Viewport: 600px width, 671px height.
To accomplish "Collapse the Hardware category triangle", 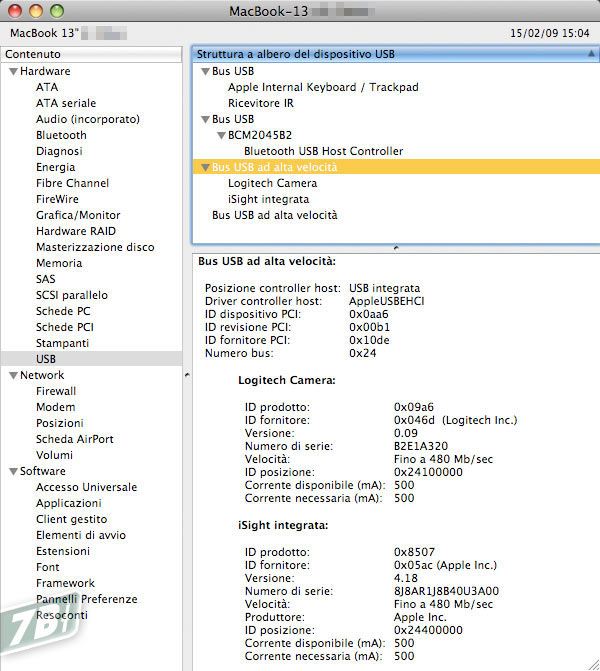I will [x=13, y=71].
